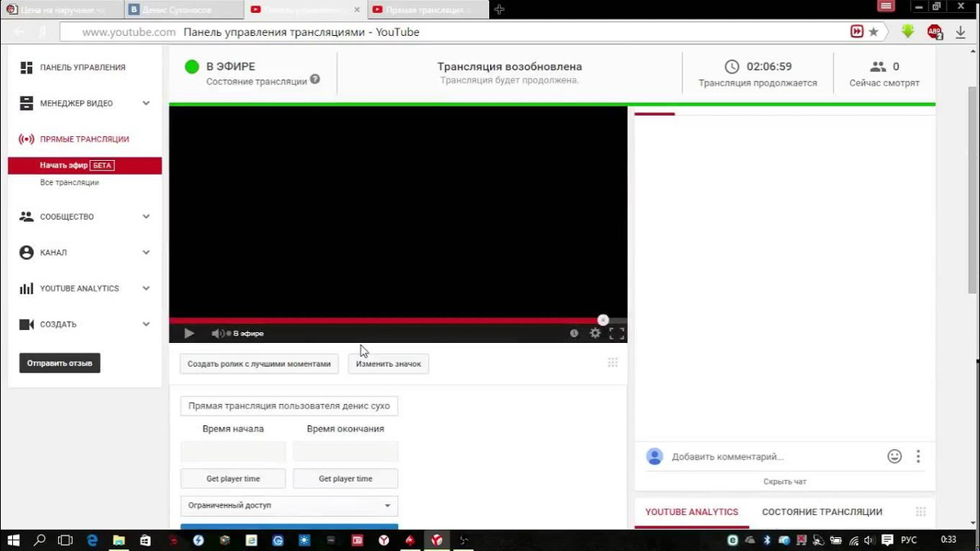Click the browser address bar
Image resolution: width=980 pixels, height=551 pixels.
pyautogui.click(x=453, y=32)
